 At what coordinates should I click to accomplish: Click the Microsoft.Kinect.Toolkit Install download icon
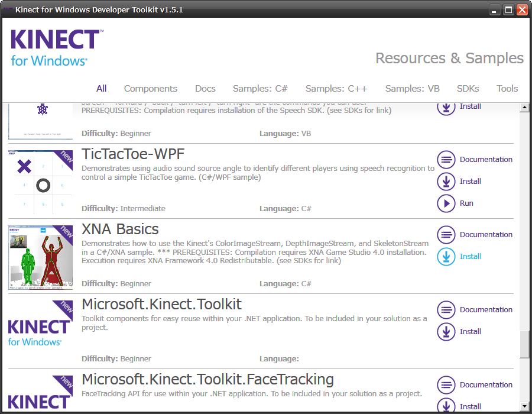[x=446, y=332]
